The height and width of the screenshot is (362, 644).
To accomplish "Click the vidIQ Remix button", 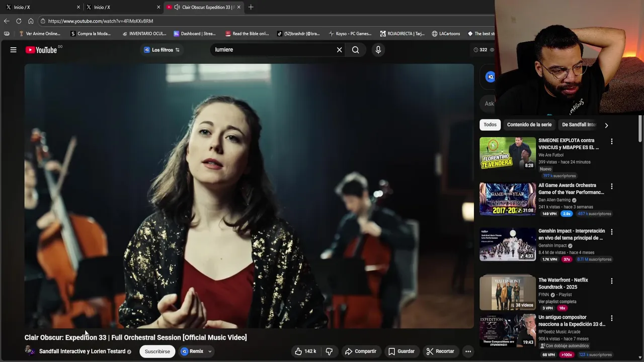I will (192, 351).
